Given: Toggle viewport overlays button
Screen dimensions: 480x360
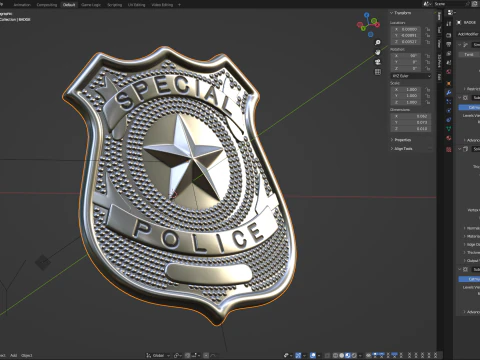Looking at the screenshot, I should (313, 355).
